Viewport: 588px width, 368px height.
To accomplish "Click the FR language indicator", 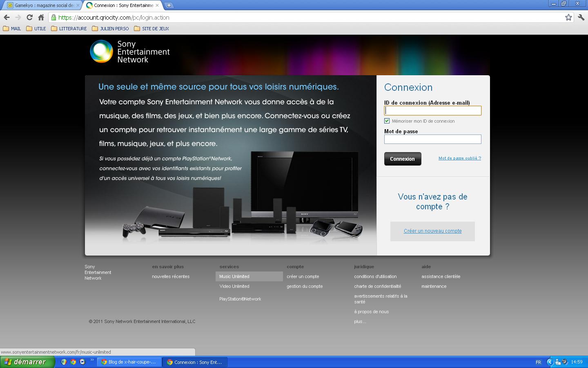I will pyautogui.click(x=538, y=362).
